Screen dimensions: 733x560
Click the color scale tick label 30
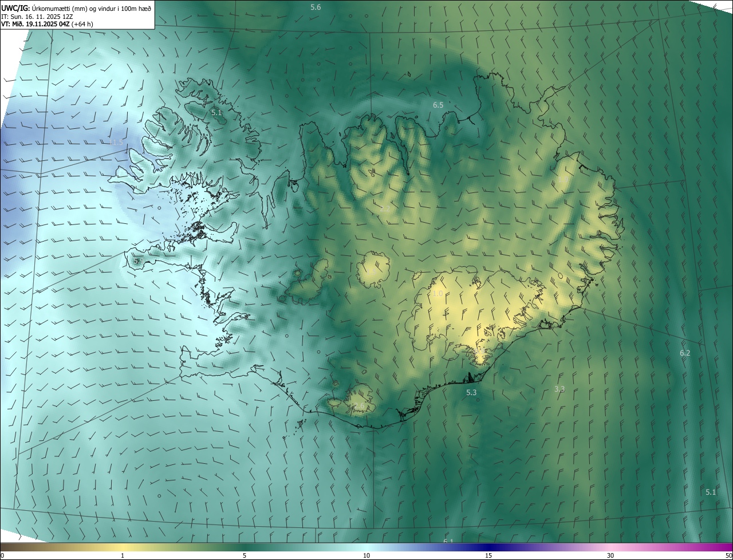(x=610, y=555)
